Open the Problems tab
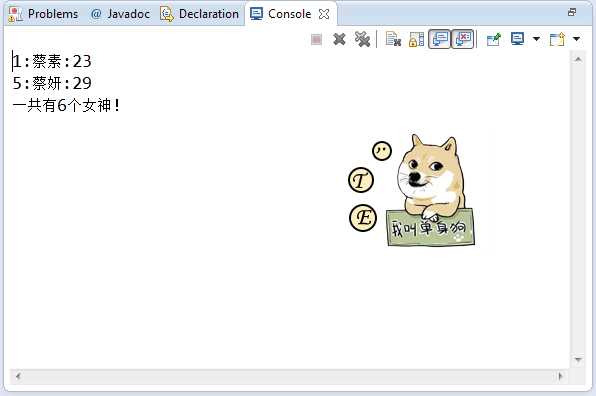Image resolution: width=596 pixels, height=396 pixels. point(43,14)
